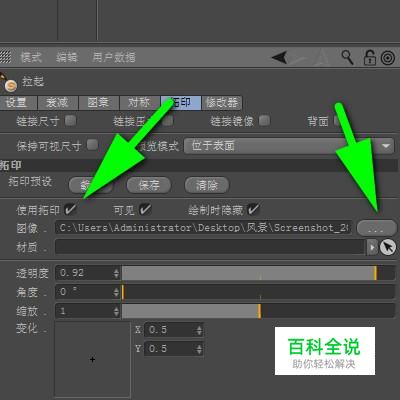
Task: Switch to the 图章 tab
Action: [99, 103]
